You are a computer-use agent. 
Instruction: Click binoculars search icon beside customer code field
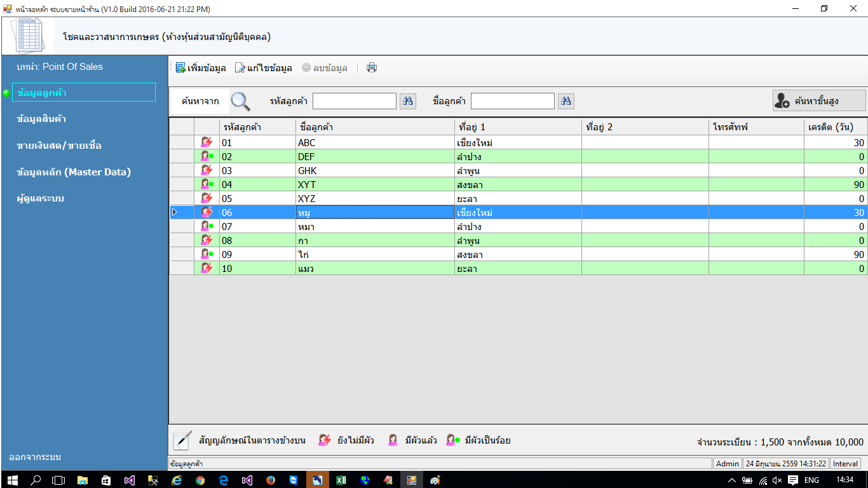coord(407,101)
